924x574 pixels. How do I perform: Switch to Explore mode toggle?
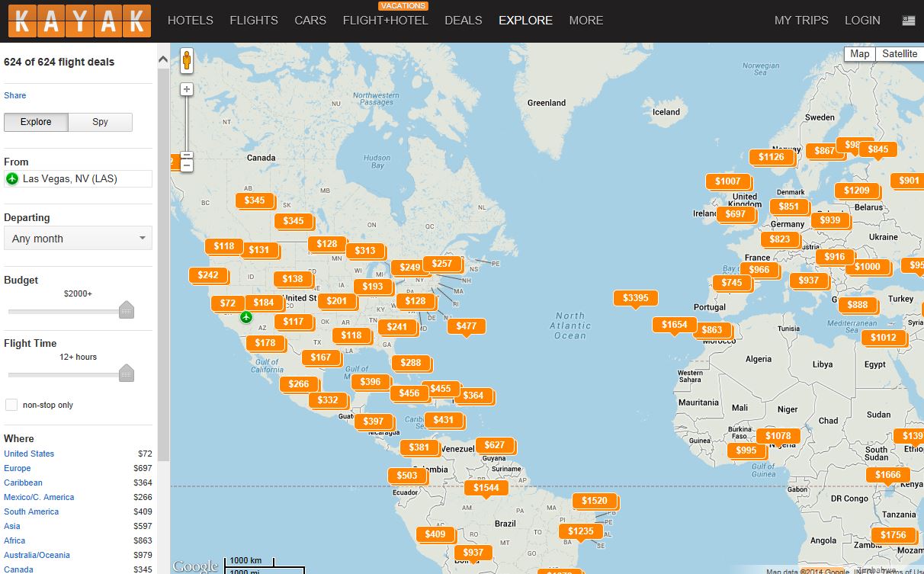point(36,122)
